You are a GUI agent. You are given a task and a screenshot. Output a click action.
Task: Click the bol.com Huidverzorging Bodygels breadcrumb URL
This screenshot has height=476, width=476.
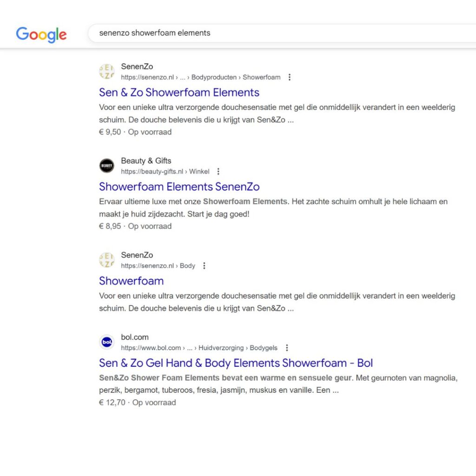(x=199, y=348)
